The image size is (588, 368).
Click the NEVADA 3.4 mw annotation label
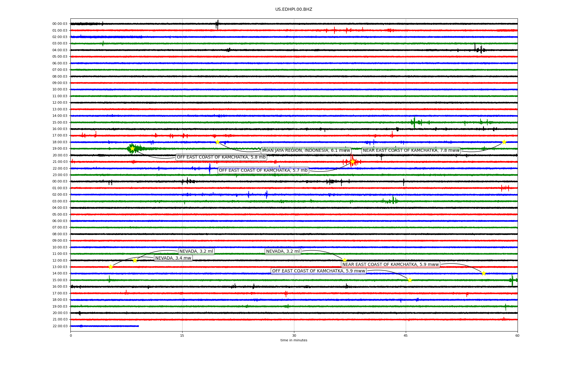[x=173, y=258]
